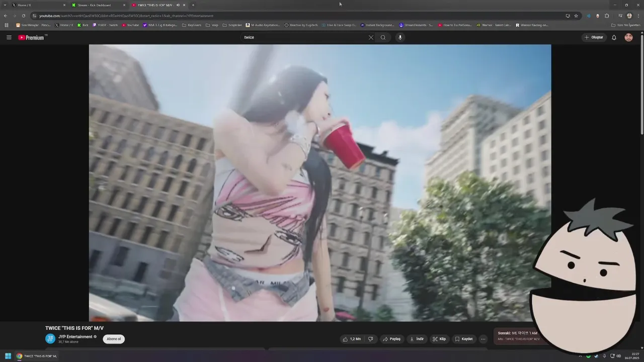Open Free AI Face Swap bookmark
This screenshot has height=362, width=644.
pyautogui.click(x=339, y=25)
